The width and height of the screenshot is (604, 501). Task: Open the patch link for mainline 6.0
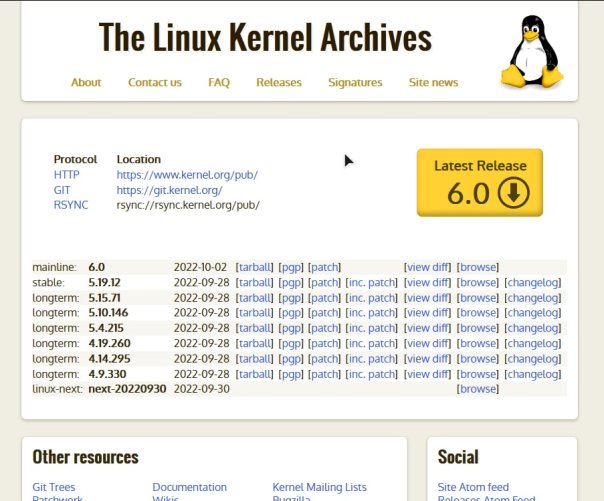324,267
